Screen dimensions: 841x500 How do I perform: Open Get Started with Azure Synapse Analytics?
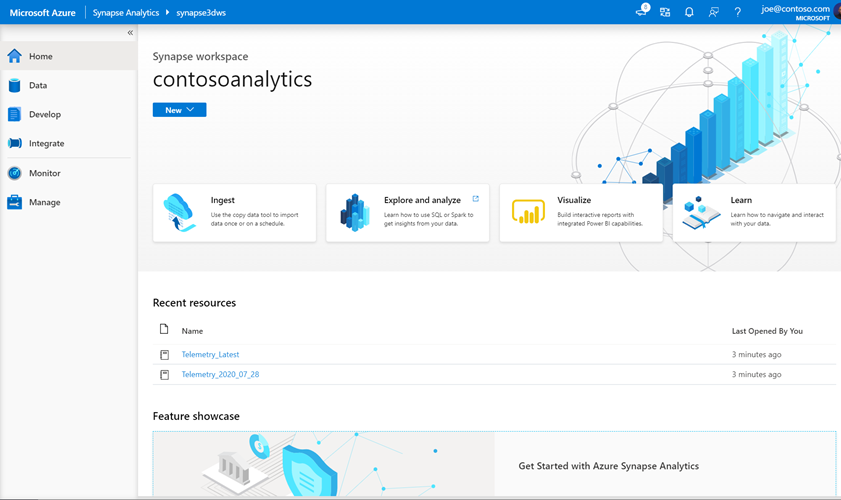609,466
